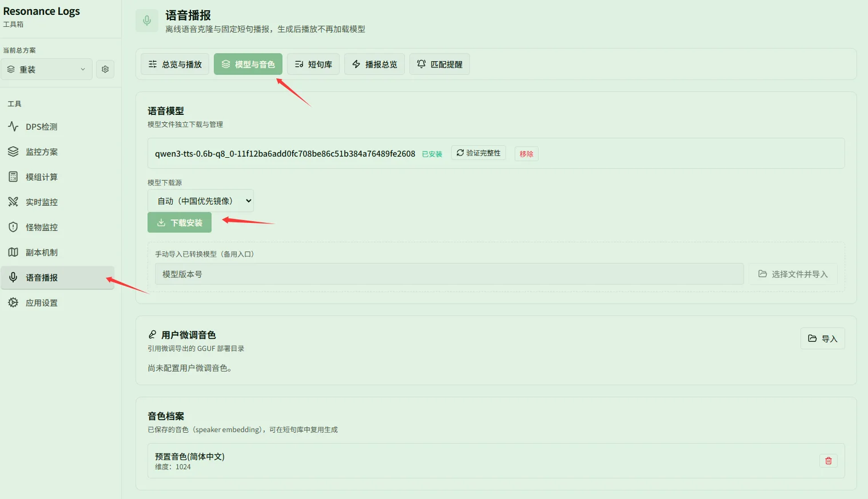868x499 pixels.
Task: Open 怪物监控 shield item
Action: click(57, 227)
